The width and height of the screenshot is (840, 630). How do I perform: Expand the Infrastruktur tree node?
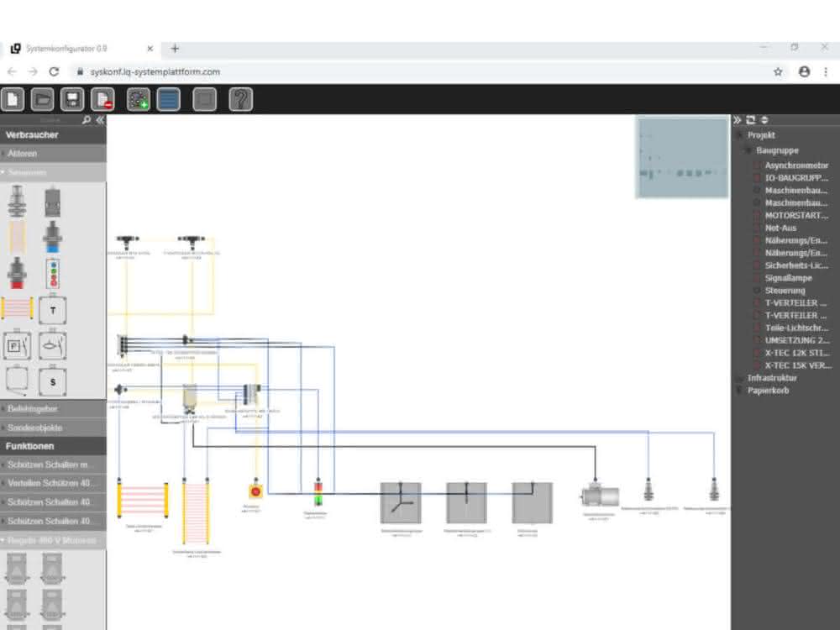tap(772, 378)
